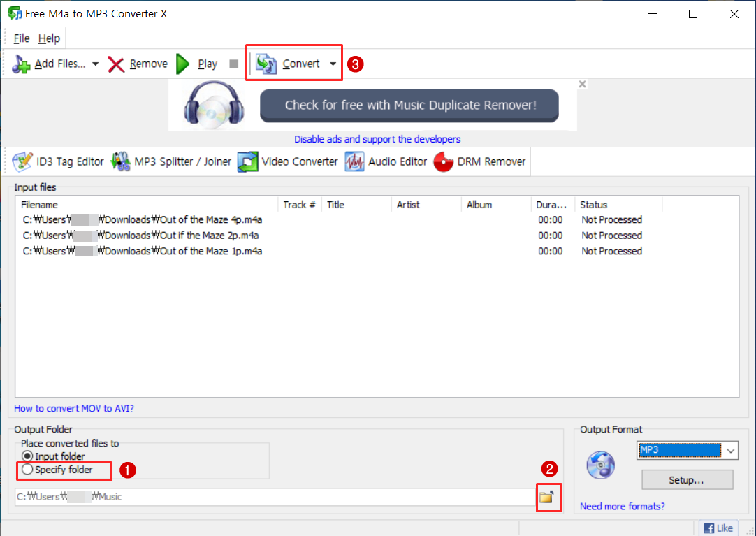
Task: Click the Duration column header
Action: [553, 205]
